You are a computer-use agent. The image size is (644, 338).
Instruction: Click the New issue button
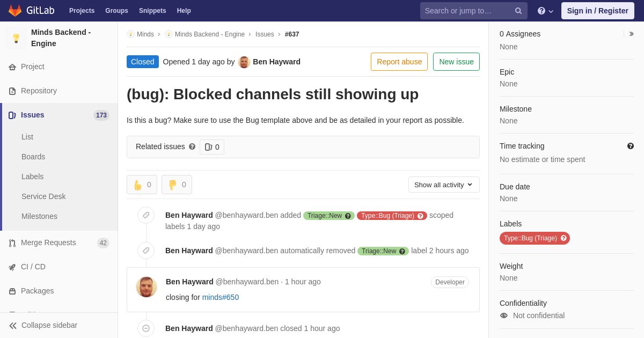pyautogui.click(x=456, y=62)
